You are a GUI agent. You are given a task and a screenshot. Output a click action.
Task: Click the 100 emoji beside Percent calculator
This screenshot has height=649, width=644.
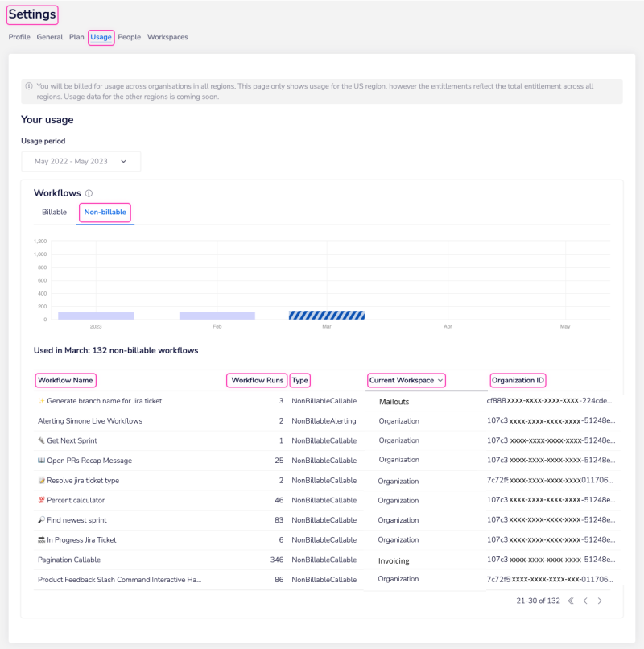coord(41,500)
